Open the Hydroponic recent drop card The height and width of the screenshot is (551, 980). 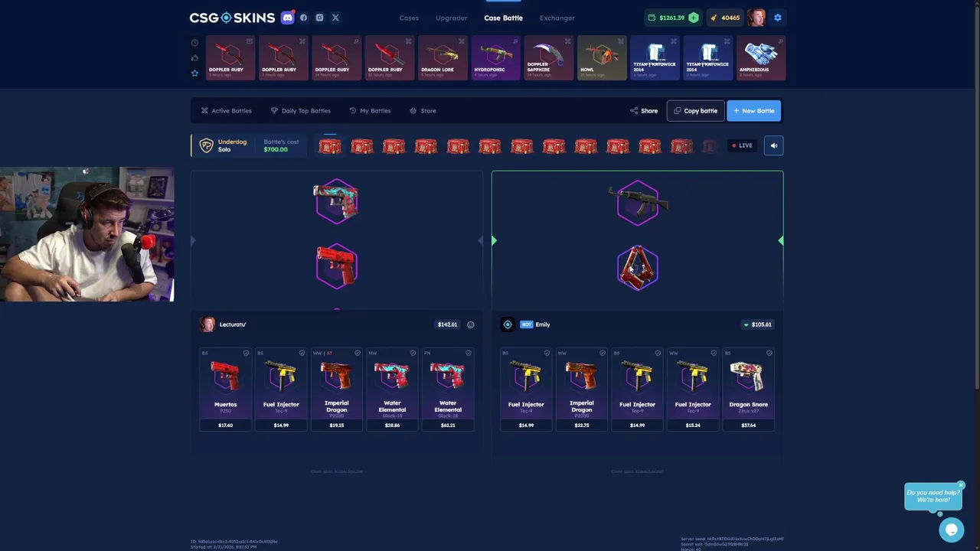[x=495, y=57]
